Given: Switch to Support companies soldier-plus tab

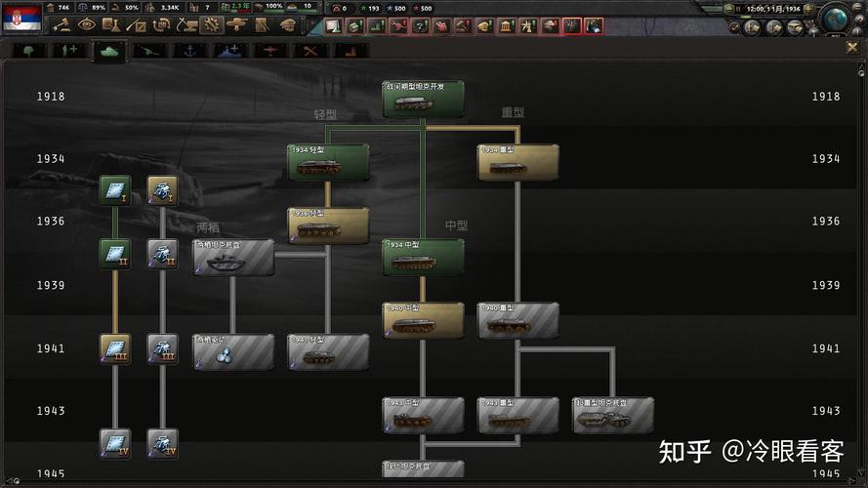Looking at the screenshot, I should tap(69, 51).
